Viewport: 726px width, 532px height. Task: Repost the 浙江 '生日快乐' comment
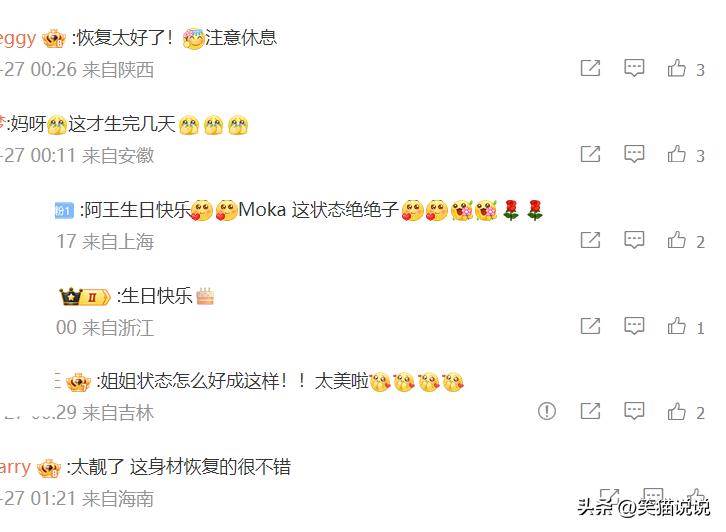coord(590,326)
